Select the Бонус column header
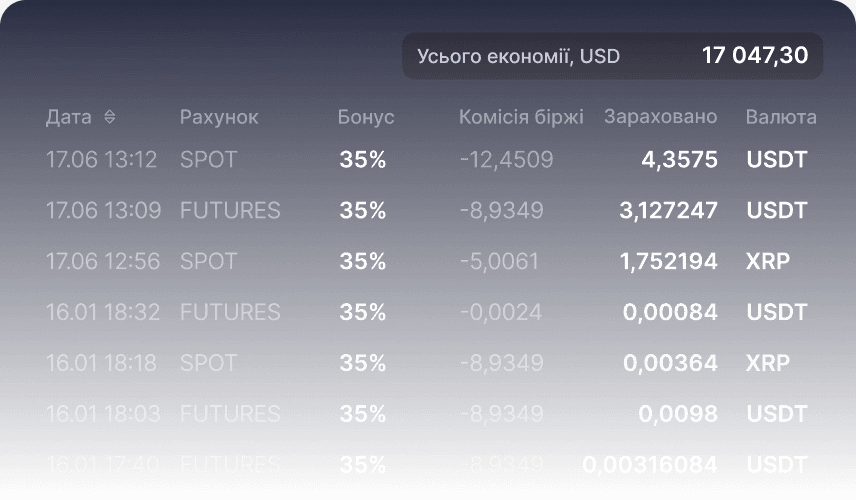The height and width of the screenshot is (500, 856). click(366, 117)
